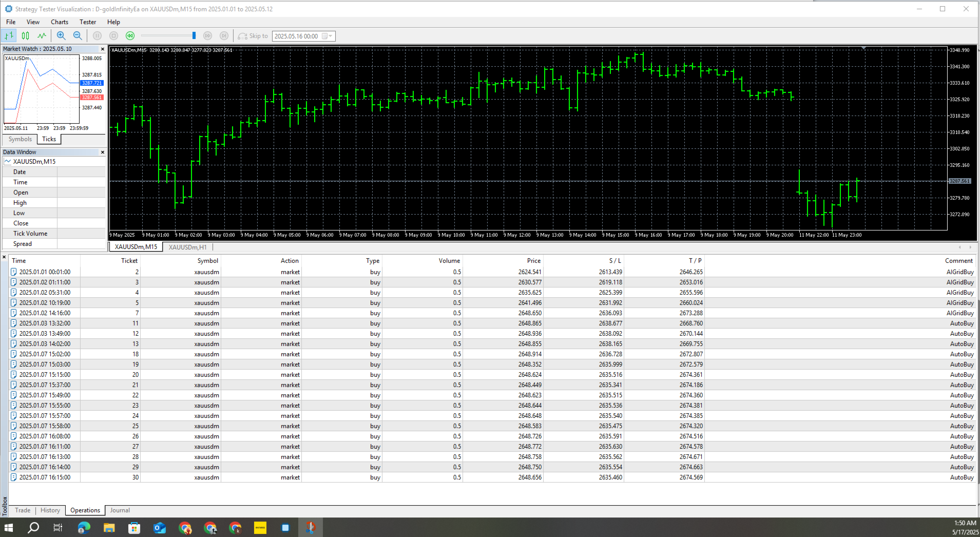Open File Explorer from taskbar
The height and width of the screenshot is (537, 980).
pos(109,528)
